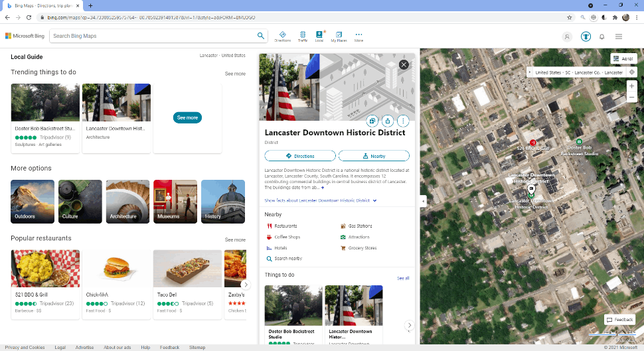
Task: Open the Rewards medal icon
Action: click(x=586, y=36)
